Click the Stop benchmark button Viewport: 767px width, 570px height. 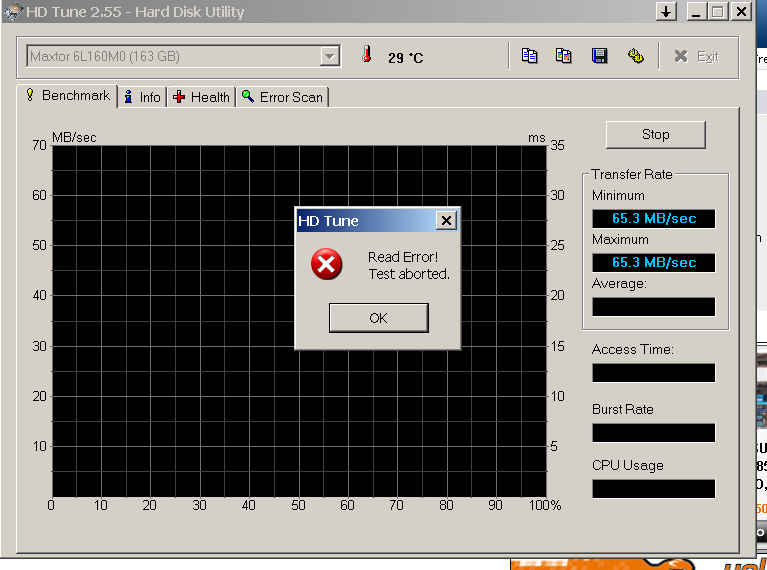(655, 135)
